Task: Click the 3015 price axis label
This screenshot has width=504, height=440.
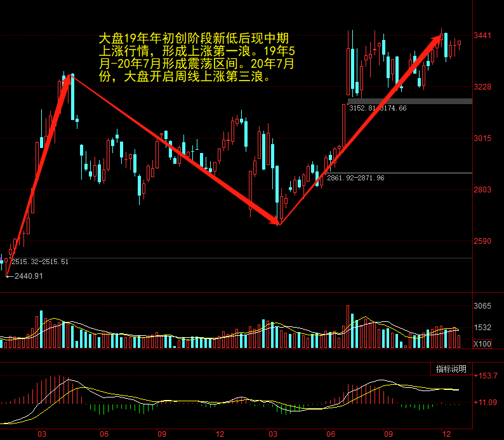Action: tap(484, 138)
